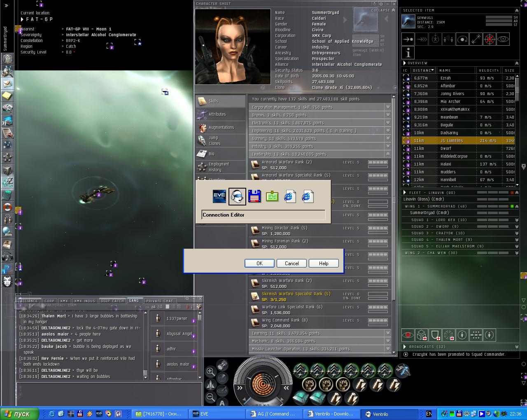The image size is (527, 420).
Task: Click the red eye fleet broadcast icon
Action: click(408, 335)
